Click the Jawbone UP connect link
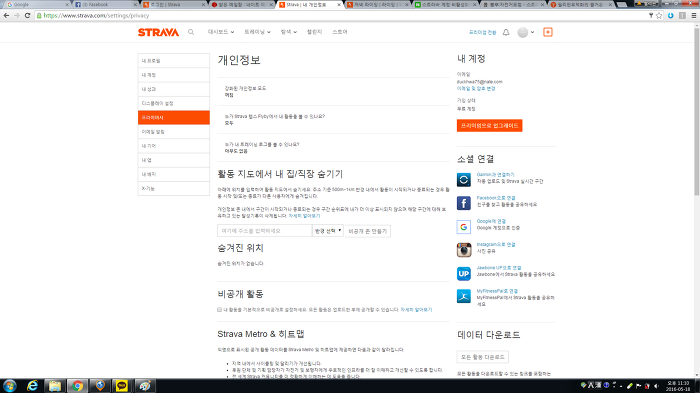Screen dimensions: 700x393 coord(499,268)
